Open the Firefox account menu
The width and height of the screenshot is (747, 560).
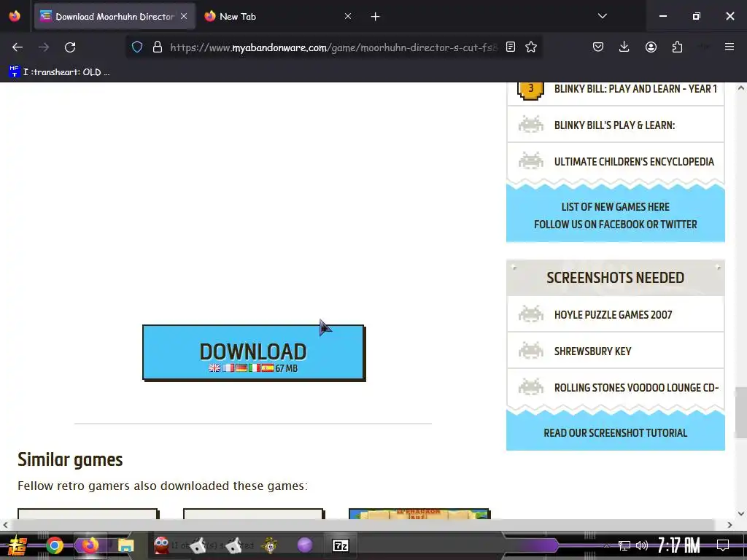click(x=651, y=47)
